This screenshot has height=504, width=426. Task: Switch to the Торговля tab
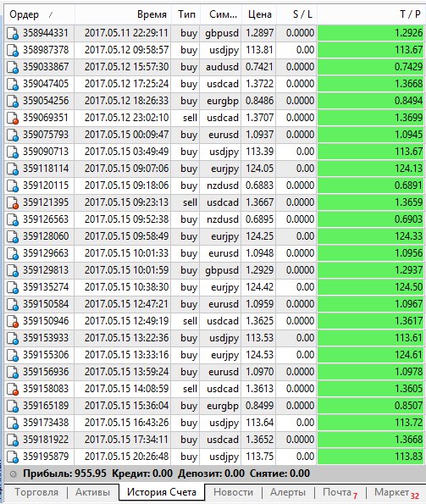click(36, 492)
